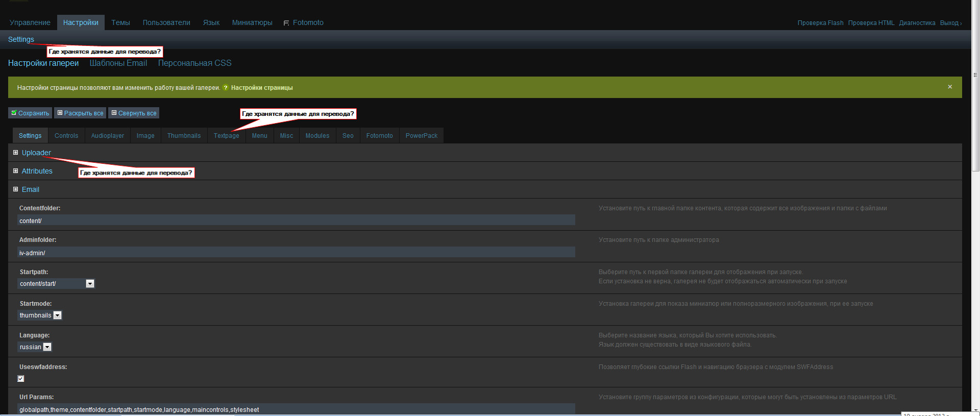Click the Диагностика link

coord(917,23)
